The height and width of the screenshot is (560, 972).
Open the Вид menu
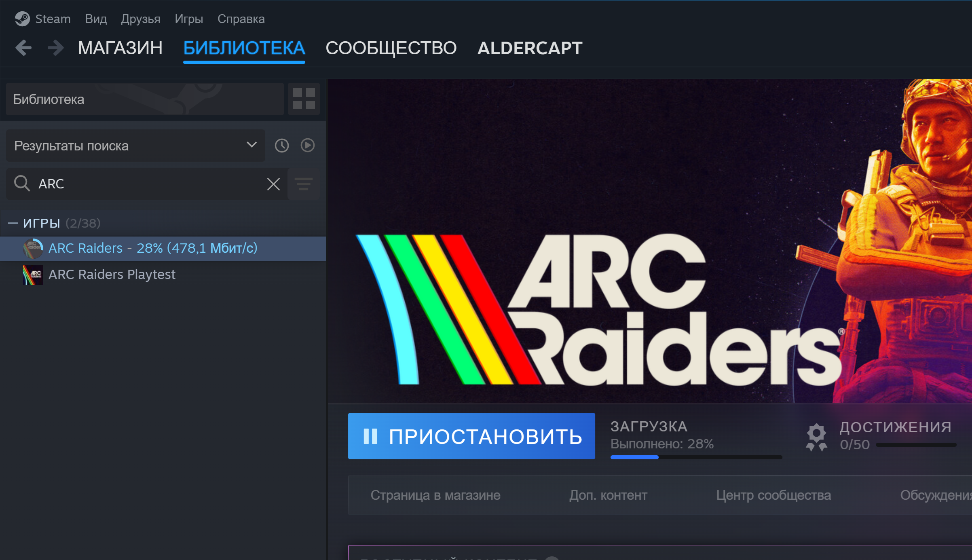[x=96, y=19]
